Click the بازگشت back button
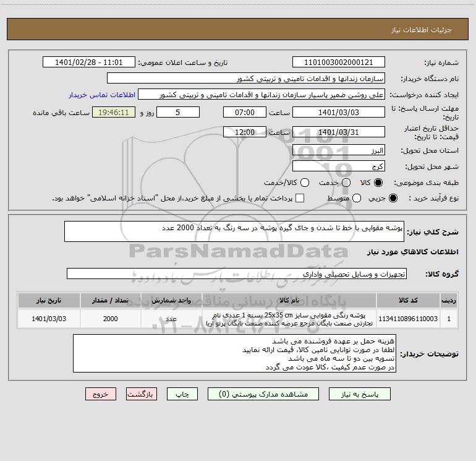 click(142, 394)
